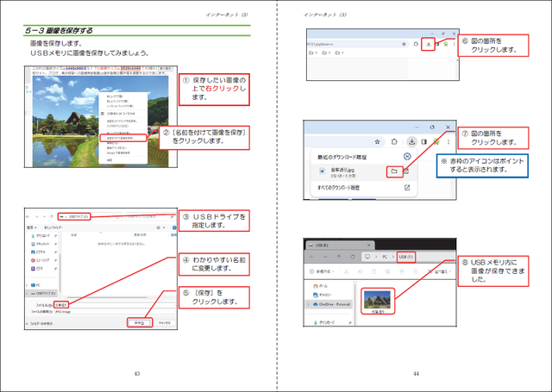The image size is (552, 392).
Task: Click the file name input field in the save dialog
Action: pyautogui.click(x=115, y=305)
